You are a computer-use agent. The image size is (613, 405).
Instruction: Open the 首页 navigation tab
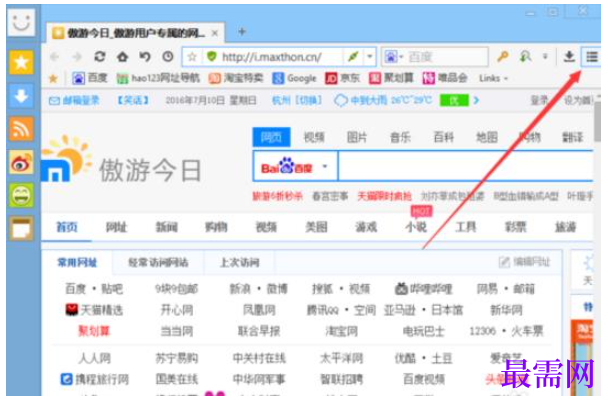(x=67, y=227)
